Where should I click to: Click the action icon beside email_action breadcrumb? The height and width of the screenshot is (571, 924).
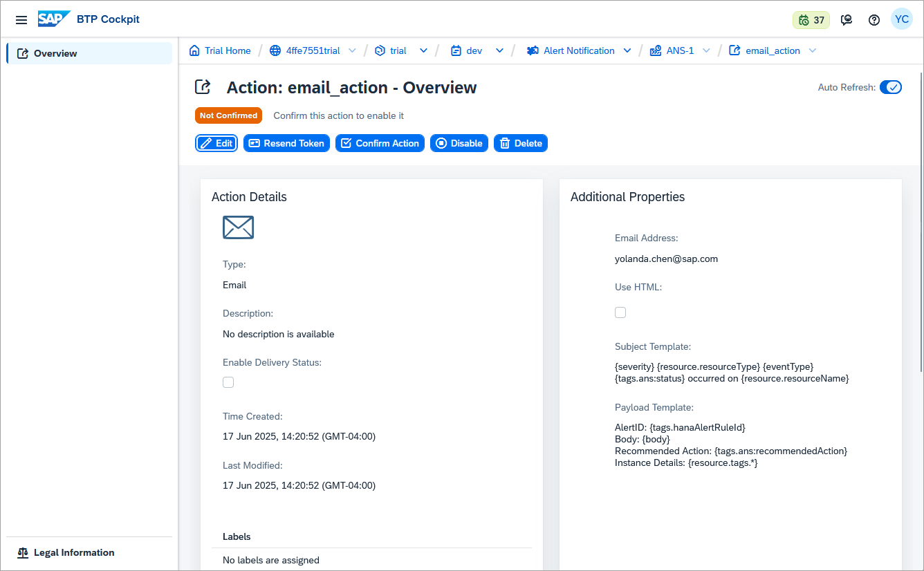(x=734, y=50)
